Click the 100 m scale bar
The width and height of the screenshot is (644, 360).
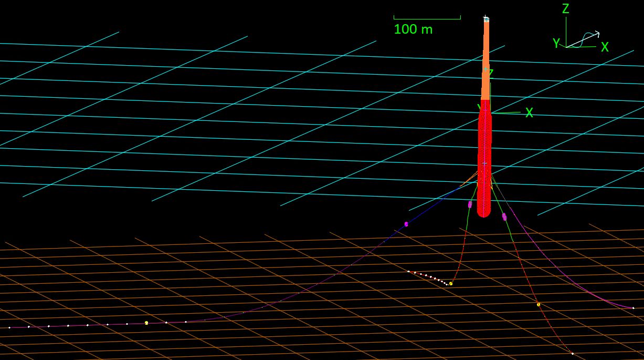pos(427,19)
